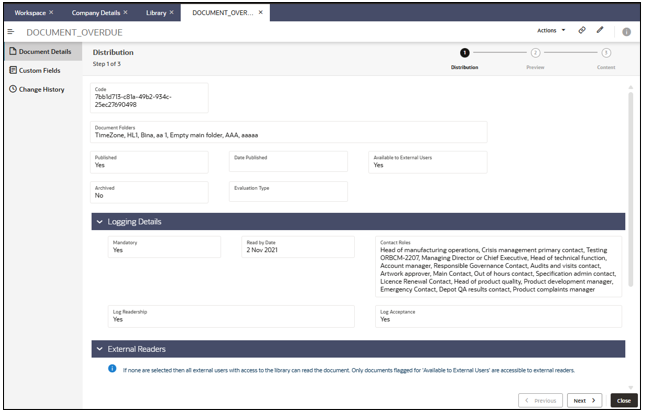Open Document Details in the sidebar
645x413 pixels.
click(43, 51)
